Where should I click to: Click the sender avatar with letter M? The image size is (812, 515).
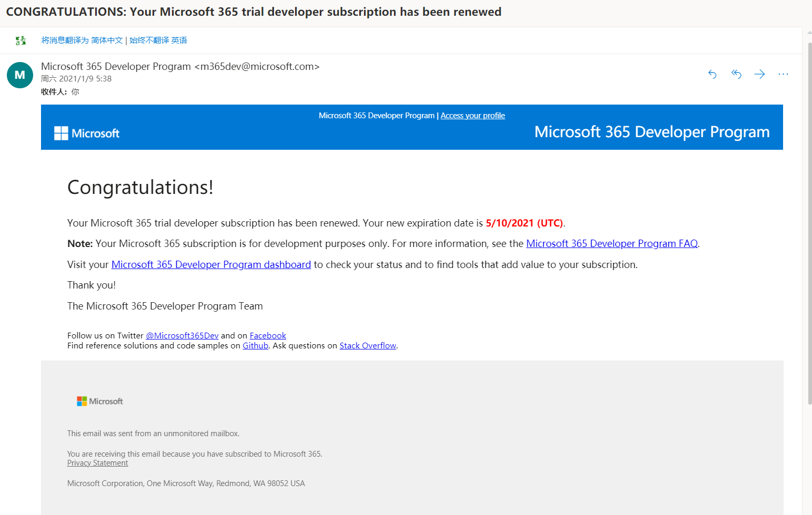20,75
